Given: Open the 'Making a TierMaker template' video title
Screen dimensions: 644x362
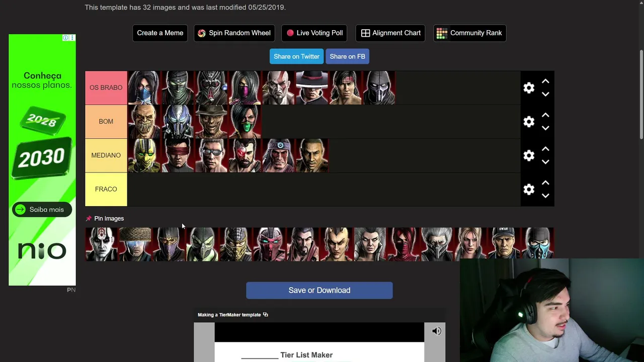Looking at the screenshot, I should (229, 315).
